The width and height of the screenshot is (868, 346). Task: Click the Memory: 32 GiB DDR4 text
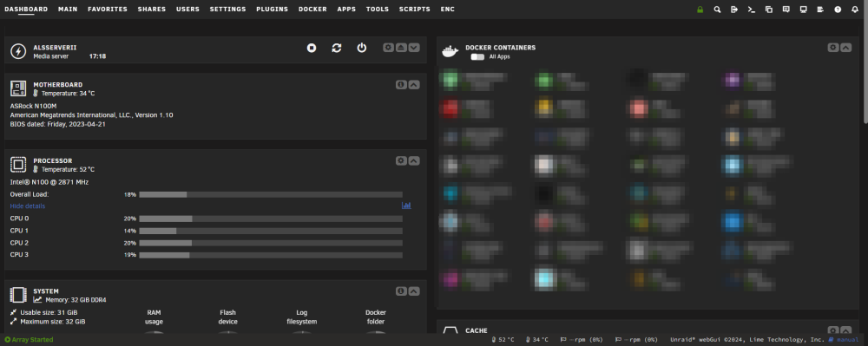pyautogui.click(x=76, y=300)
